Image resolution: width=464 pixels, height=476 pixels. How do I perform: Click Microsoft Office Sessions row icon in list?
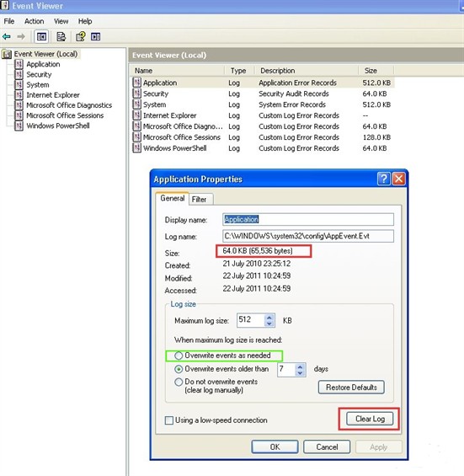pos(137,137)
